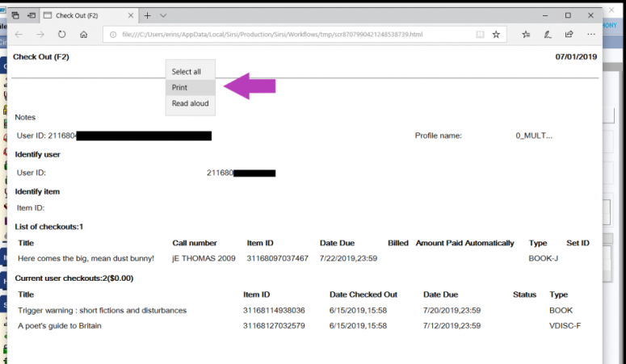Click the site information icon in address bar
The image size is (626, 364).
tap(113, 35)
